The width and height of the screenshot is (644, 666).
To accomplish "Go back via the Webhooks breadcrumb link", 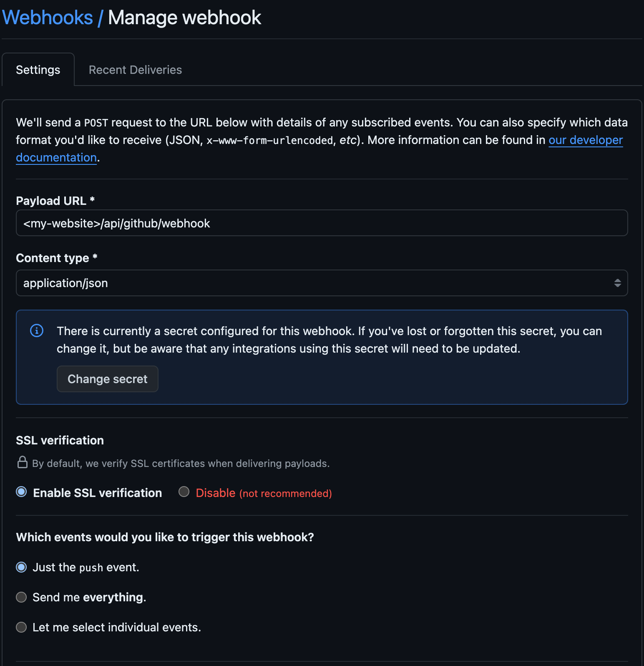I will point(48,18).
